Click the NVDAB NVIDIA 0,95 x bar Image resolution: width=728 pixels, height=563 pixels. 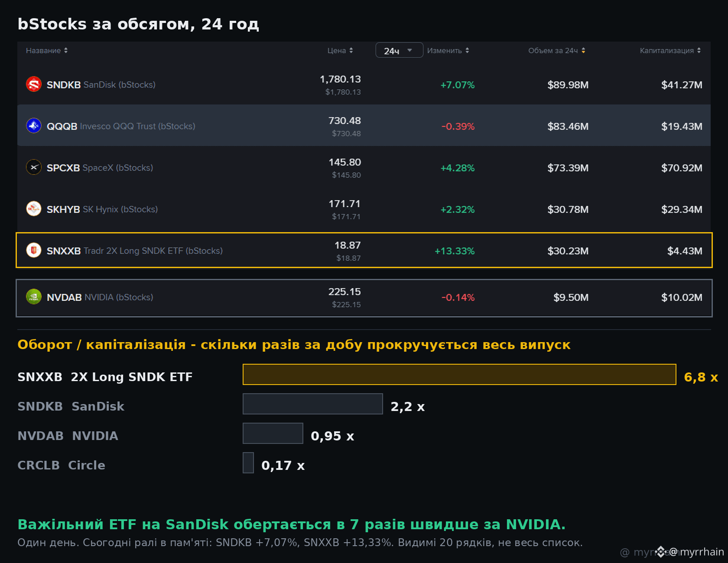click(x=273, y=433)
